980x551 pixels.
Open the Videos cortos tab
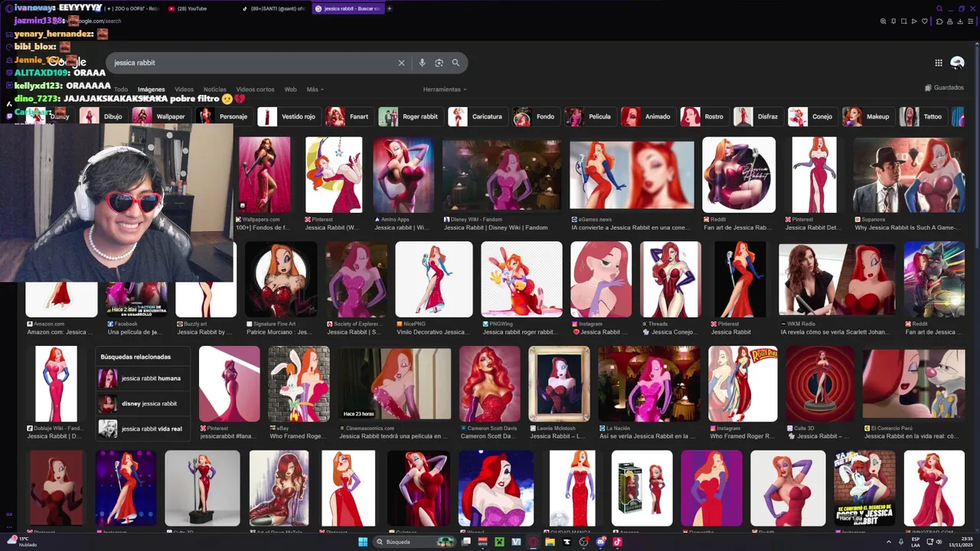[x=255, y=90]
